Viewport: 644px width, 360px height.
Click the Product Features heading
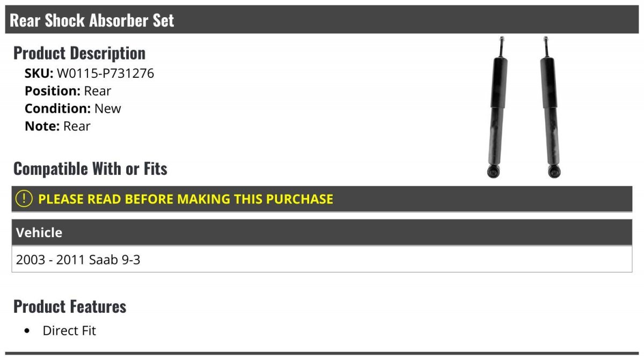point(70,306)
